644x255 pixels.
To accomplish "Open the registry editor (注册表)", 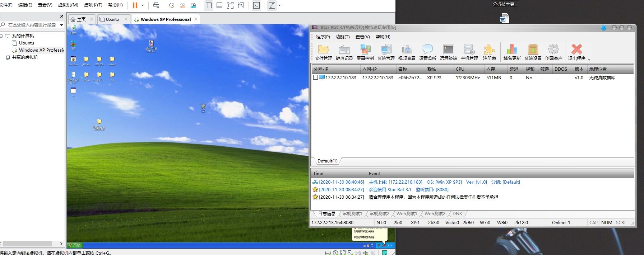I will click(489, 52).
